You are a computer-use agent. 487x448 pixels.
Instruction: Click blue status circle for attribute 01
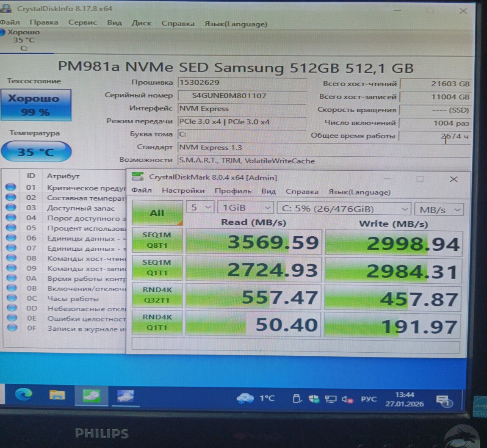(x=11, y=187)
